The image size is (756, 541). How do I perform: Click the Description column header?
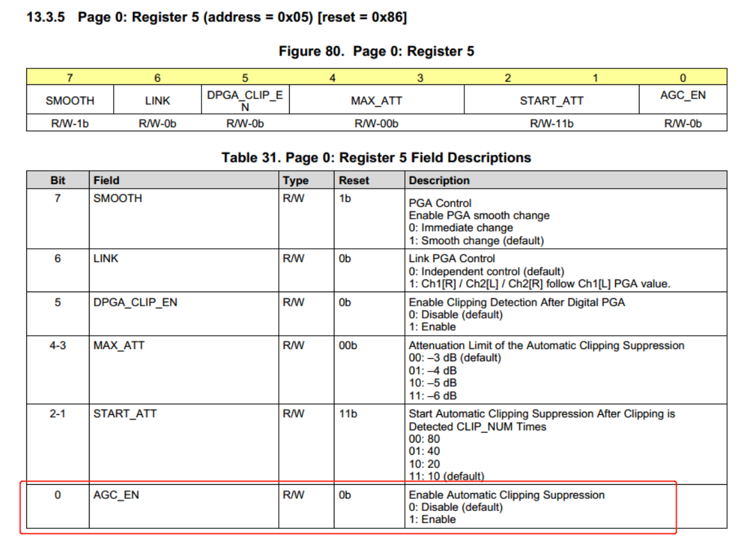439,180
